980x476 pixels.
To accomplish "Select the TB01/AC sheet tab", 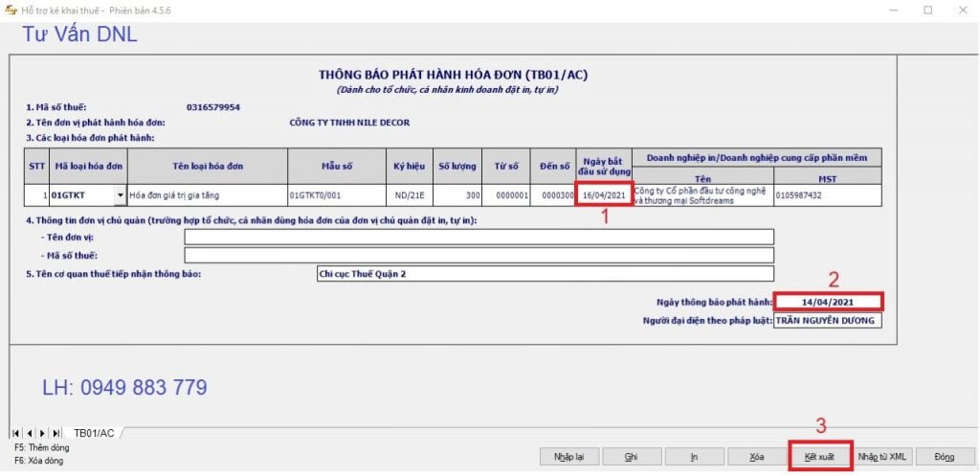I will (x=94, y=433).
